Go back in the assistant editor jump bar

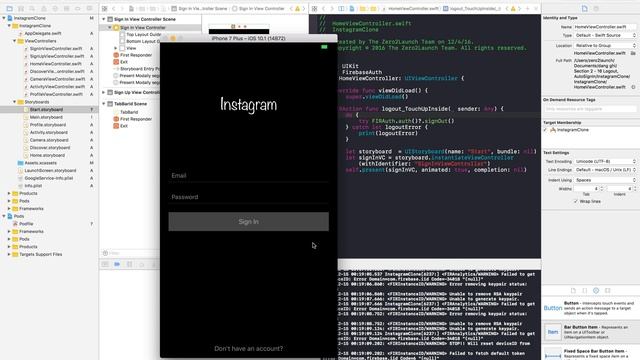click(324, 8)
